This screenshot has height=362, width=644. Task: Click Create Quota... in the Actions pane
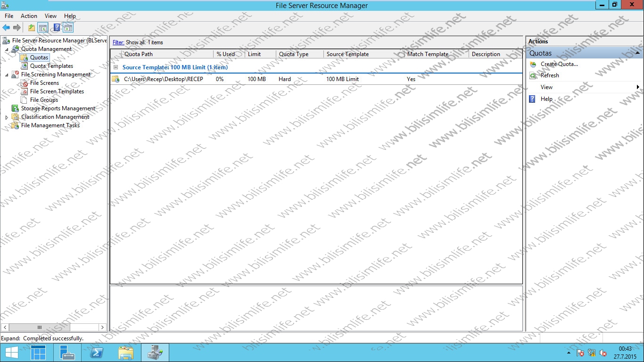point(559,64)
